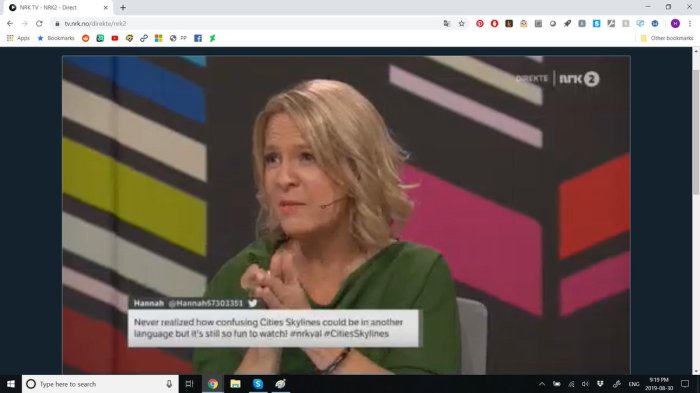Reload the NRK TV page

[x=39, y=24]
